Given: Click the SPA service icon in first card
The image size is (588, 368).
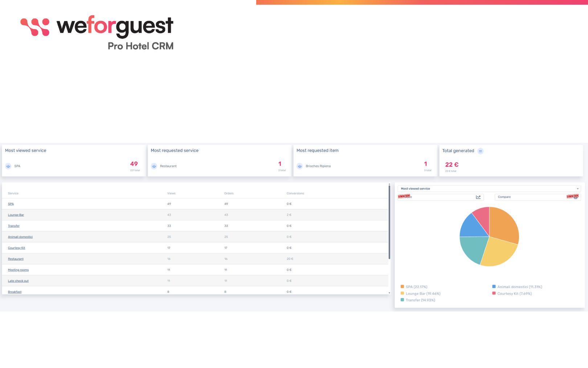Looking at the screenshot, I should coord(8,166).
